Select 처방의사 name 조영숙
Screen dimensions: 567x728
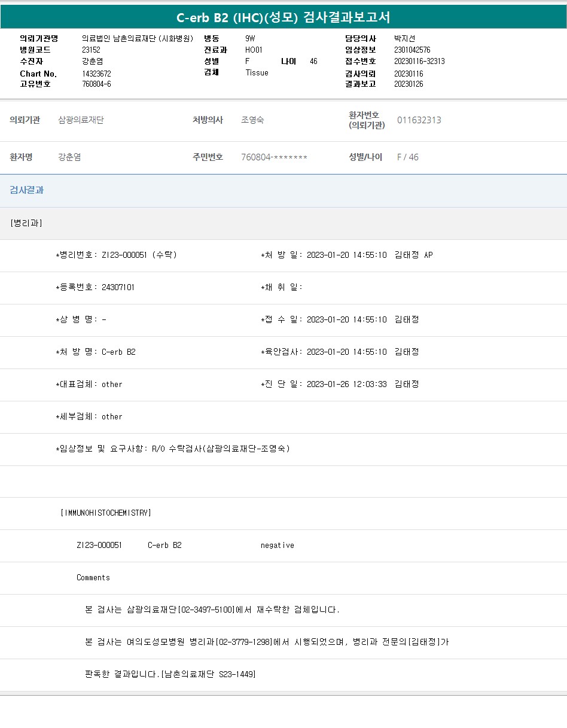[x=252, y=120]
